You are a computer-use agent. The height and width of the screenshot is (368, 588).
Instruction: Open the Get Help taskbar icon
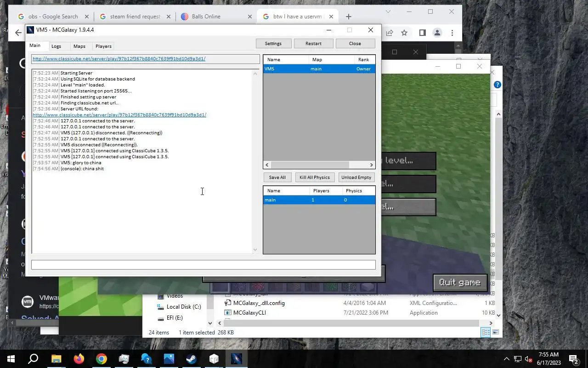(x=146, y=359)
